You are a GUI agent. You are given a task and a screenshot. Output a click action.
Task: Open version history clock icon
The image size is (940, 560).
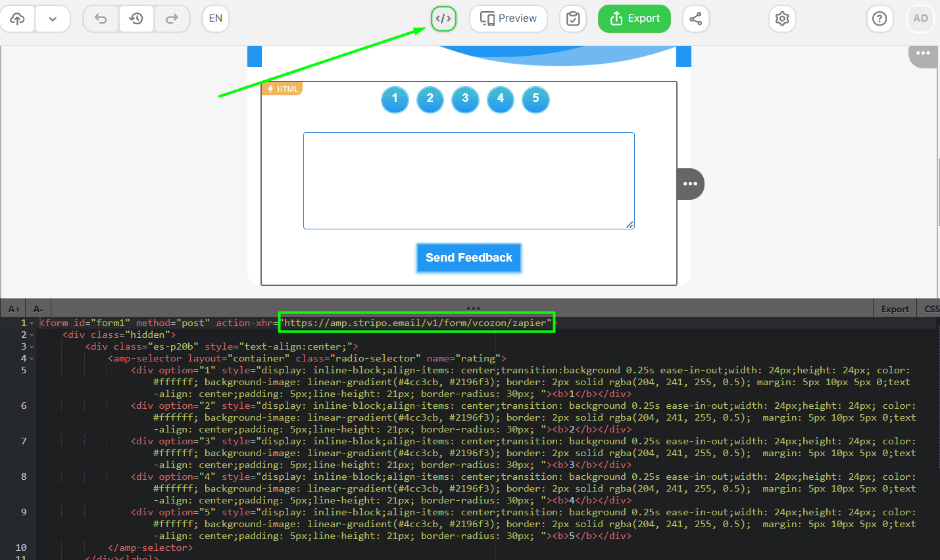coord(136,18)
